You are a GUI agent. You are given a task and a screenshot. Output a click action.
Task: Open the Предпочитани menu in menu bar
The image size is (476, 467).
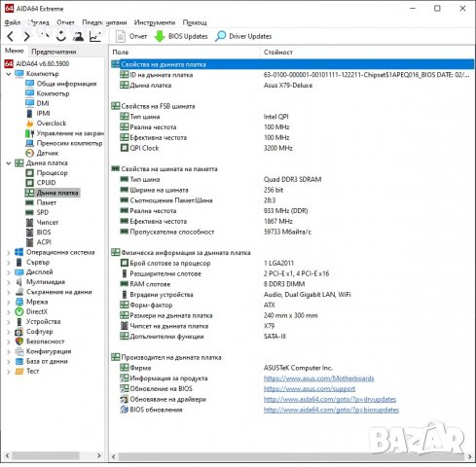104,22
